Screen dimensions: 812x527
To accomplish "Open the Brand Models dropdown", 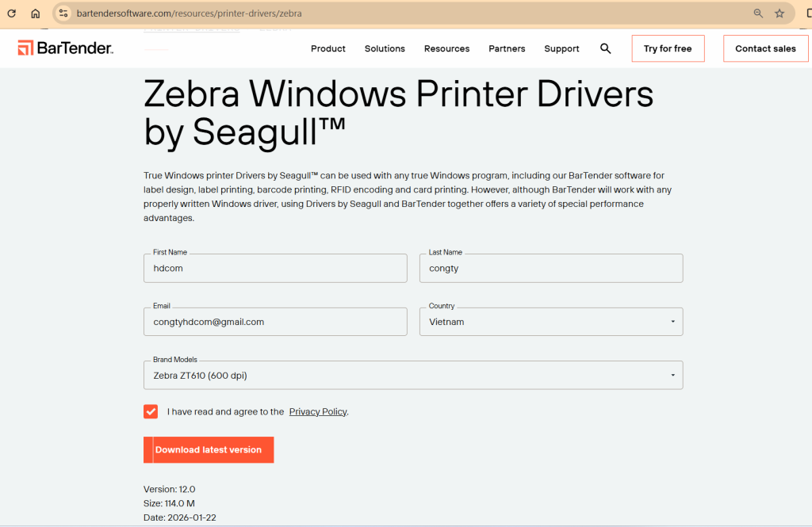I will tap(413, 376).
